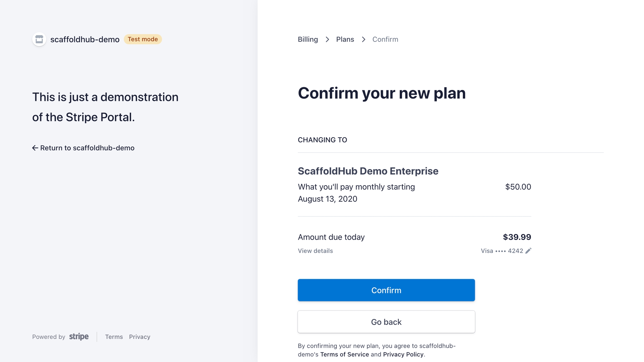Go to the Plans breadcrumb

click(x=345, y=39)
